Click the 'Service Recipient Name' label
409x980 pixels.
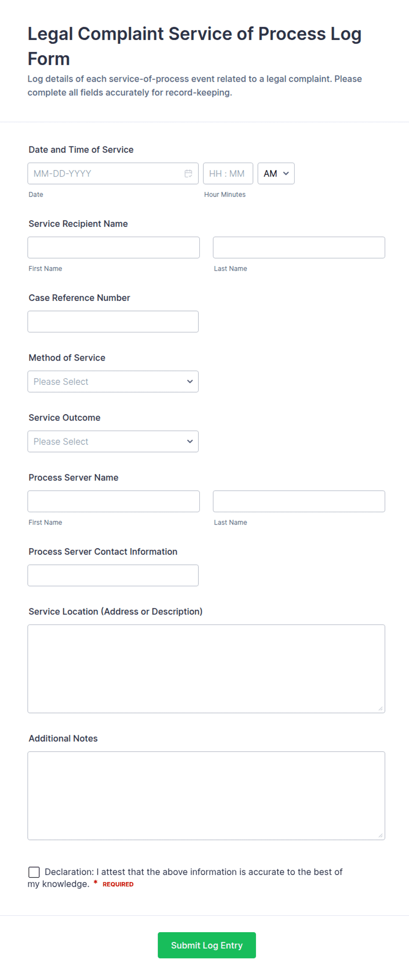coord(78,224)
